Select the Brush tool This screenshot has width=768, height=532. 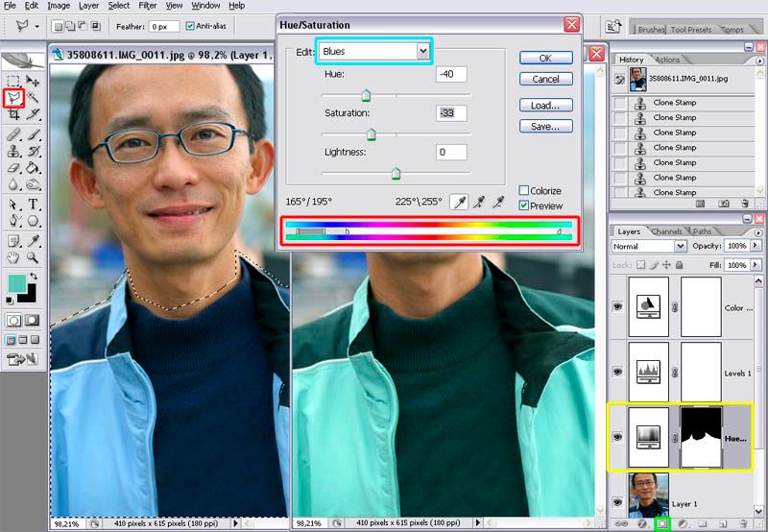pos(33,133)
